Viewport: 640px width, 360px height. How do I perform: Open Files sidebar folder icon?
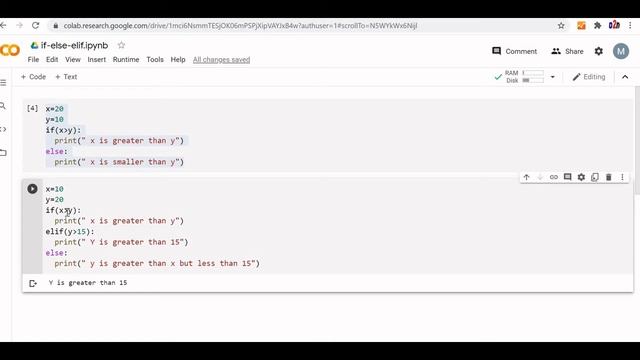[x=3, y=153]
